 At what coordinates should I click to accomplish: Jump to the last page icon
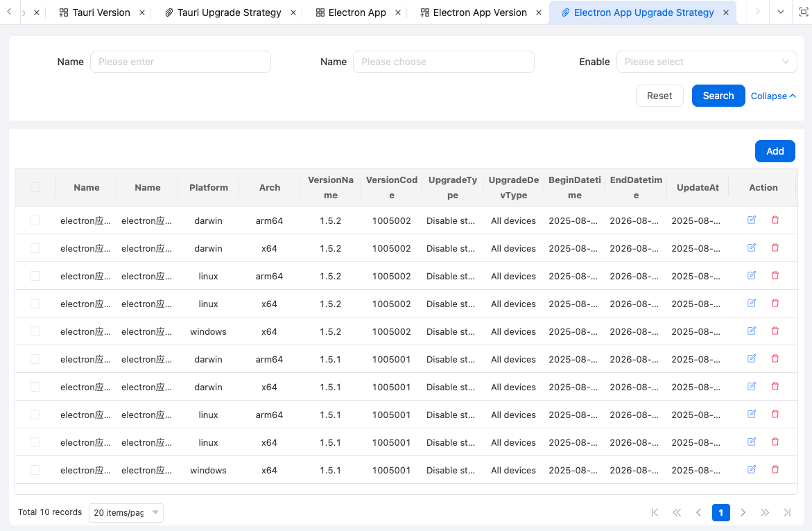(787, 512)
